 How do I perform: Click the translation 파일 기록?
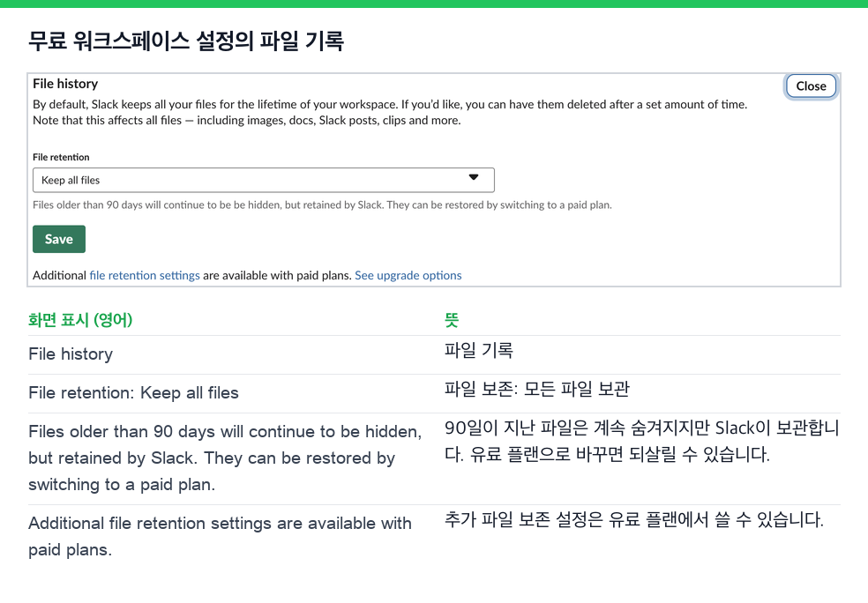479,350
